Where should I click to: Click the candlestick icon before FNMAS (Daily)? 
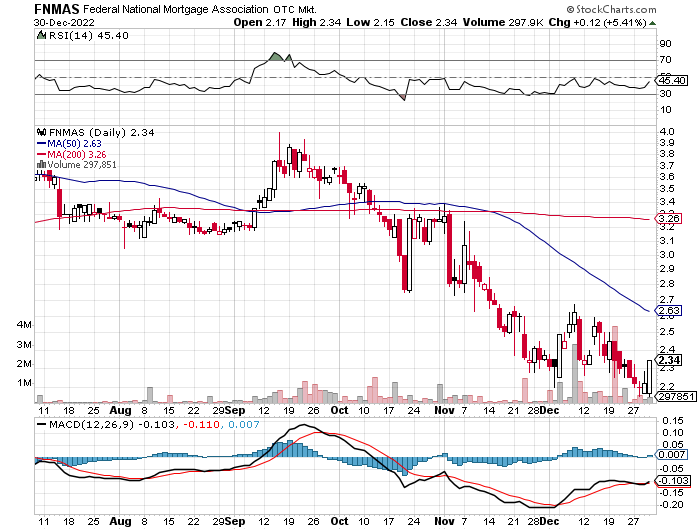[42, 132]
